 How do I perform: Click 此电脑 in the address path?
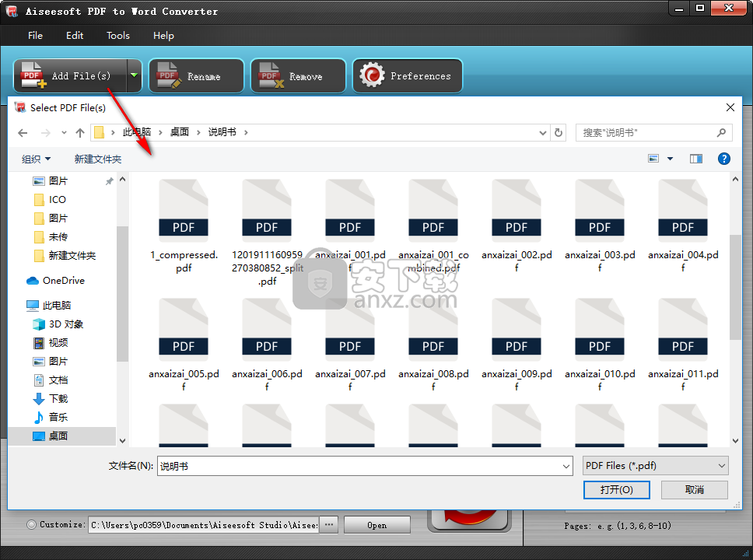(136, 132)
